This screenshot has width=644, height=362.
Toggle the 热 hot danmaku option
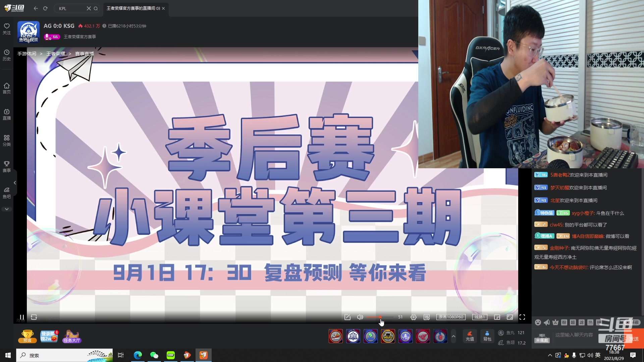tap(590, 322)
